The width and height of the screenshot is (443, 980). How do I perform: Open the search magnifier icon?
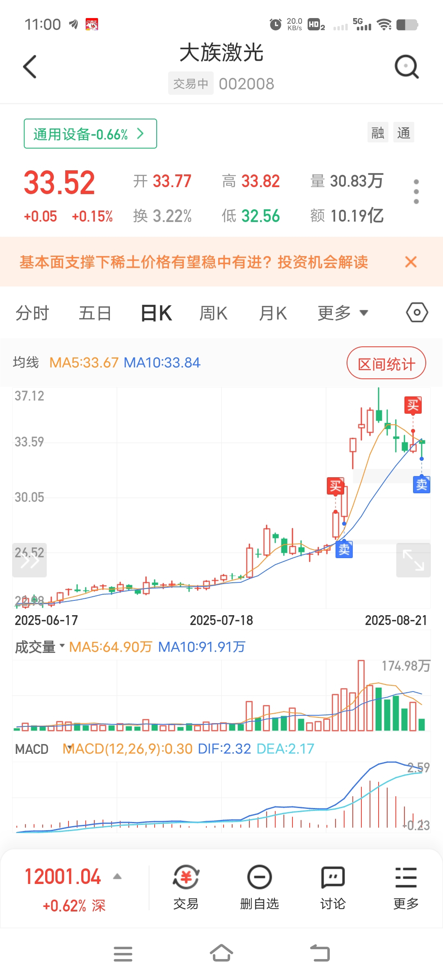(406, 66)
